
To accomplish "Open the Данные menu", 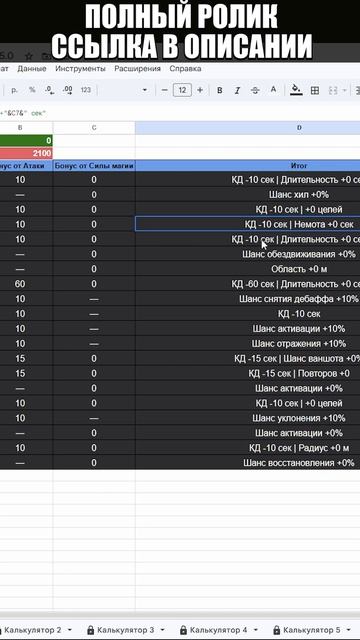I will click(x=31, y=69).
